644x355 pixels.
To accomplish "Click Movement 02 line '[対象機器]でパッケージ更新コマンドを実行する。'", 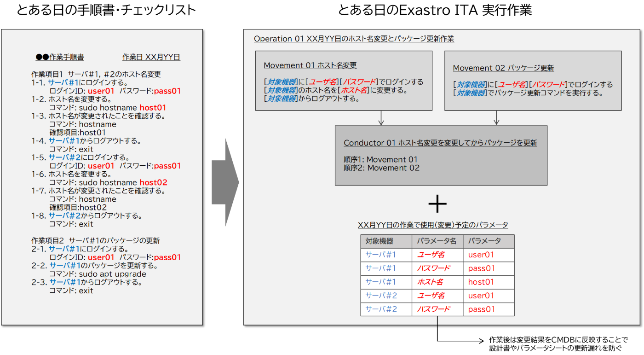I will tap(528, 93).
